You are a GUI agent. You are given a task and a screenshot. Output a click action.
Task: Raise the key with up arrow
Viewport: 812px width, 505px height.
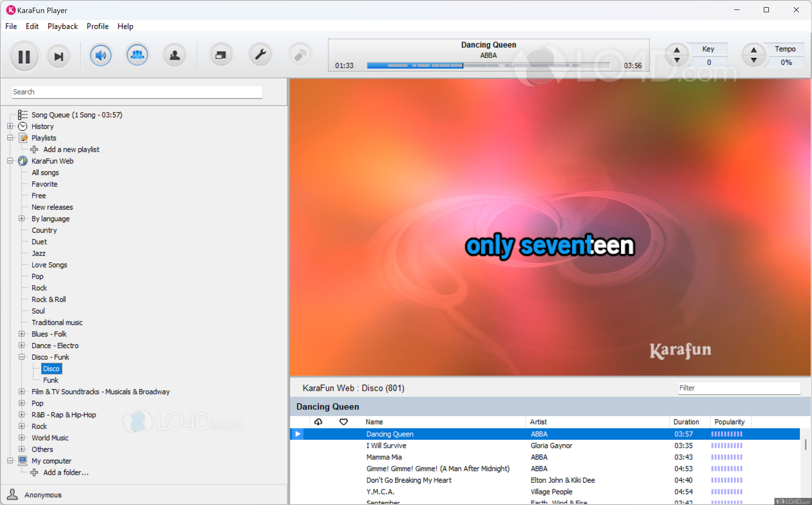[x=677, y=50]
